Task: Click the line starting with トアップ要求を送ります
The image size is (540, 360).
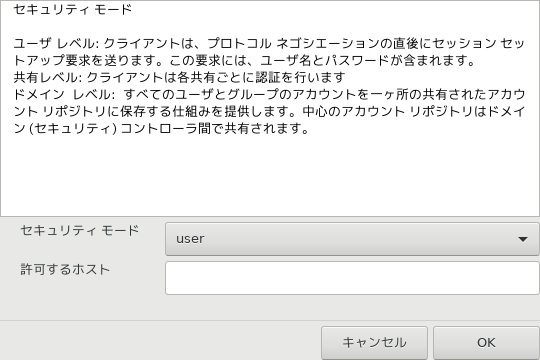Action: (245, 60)
